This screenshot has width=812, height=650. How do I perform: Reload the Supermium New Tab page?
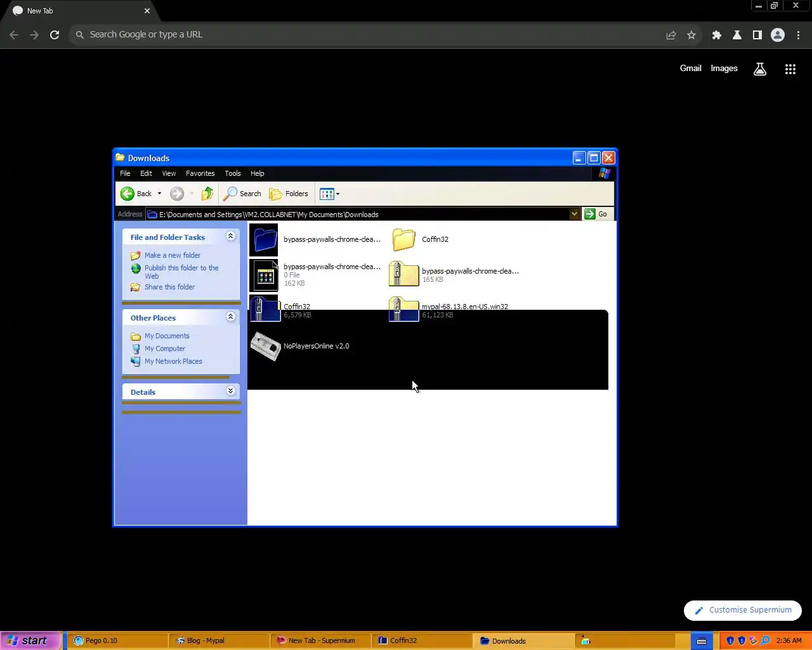[x=55, y=35]
